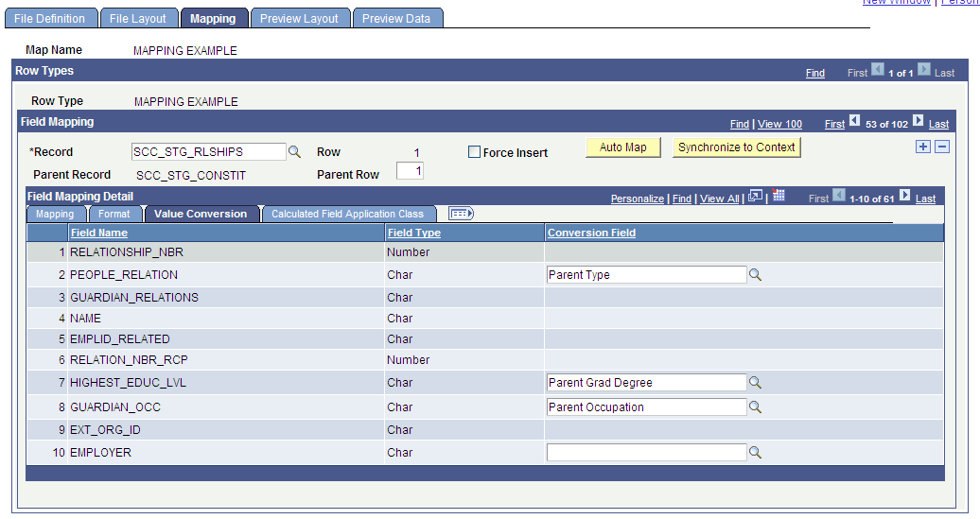The image size is (980, 519).
Task: Open lookup for the Record field
Action: click(x=294, y=152)
